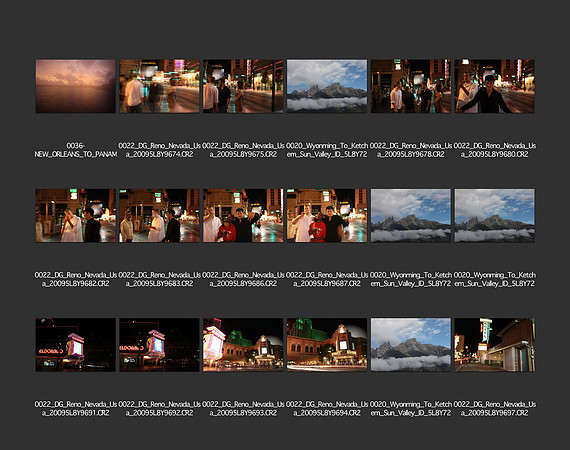
Task: Click the file name ending '5L8Y9686.CR2'
Action: click(x=243, y=279)
